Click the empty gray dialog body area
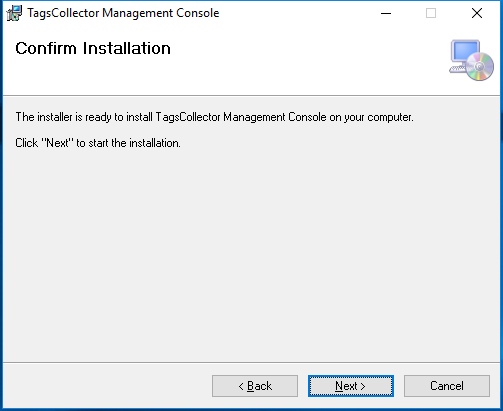503x411 pixels. click(x=251, y=253)
